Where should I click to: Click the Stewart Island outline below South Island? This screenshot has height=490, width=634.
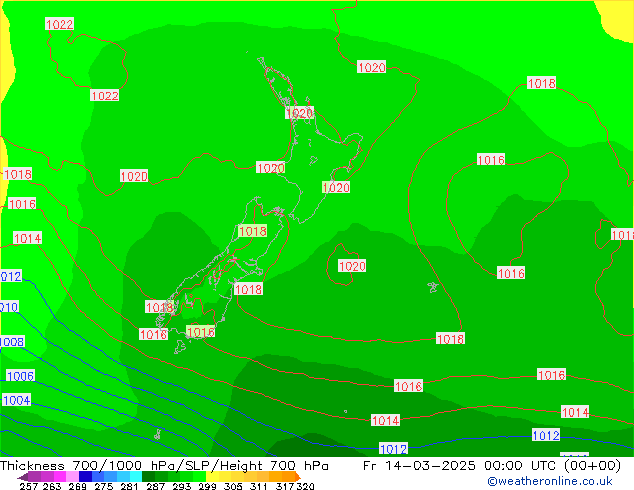tap(180, 347)
